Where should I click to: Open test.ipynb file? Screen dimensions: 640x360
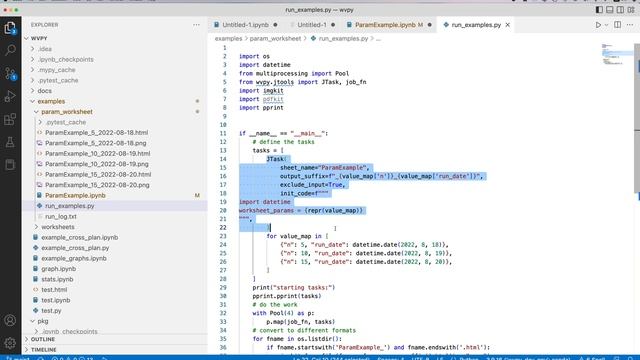56,300
